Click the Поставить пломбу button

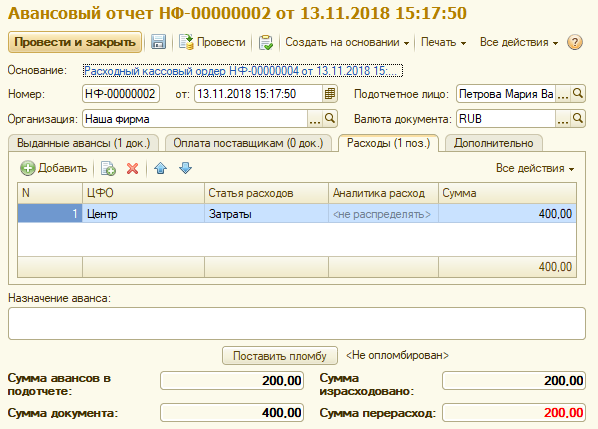pyautogui.click(x=280, y=356)
